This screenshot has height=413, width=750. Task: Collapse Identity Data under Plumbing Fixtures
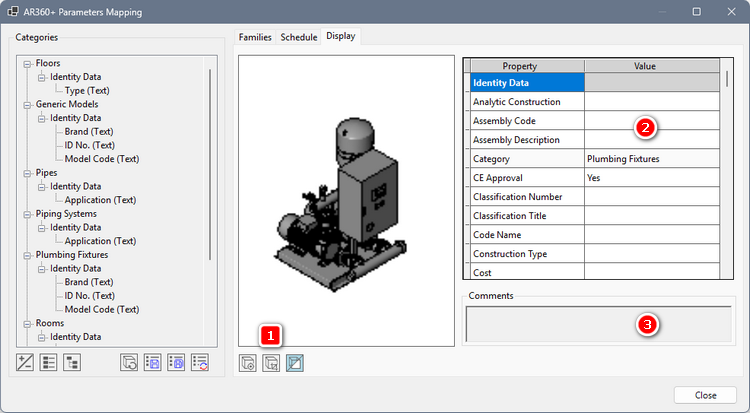click(x=41, y=268)
